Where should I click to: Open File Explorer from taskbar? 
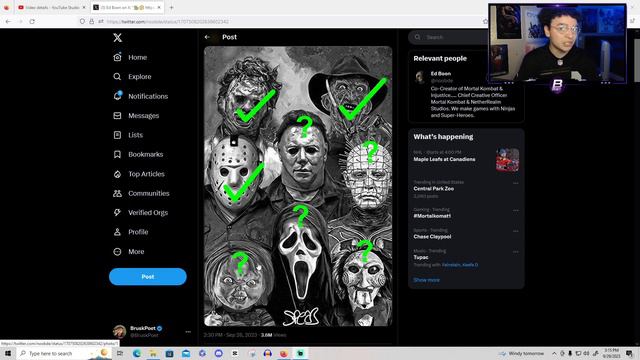click(x=153, y=353)
